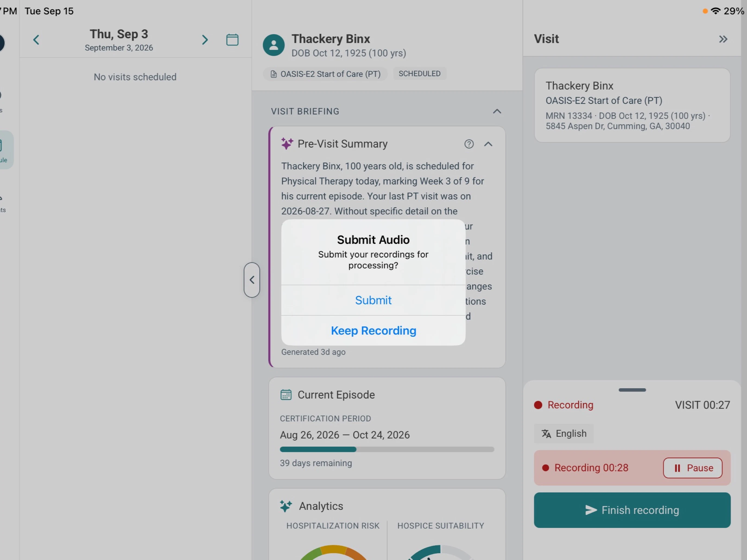747x560 pixels.
Task: Collapse the Visit panel with double chevron
Action: [723, 39]
